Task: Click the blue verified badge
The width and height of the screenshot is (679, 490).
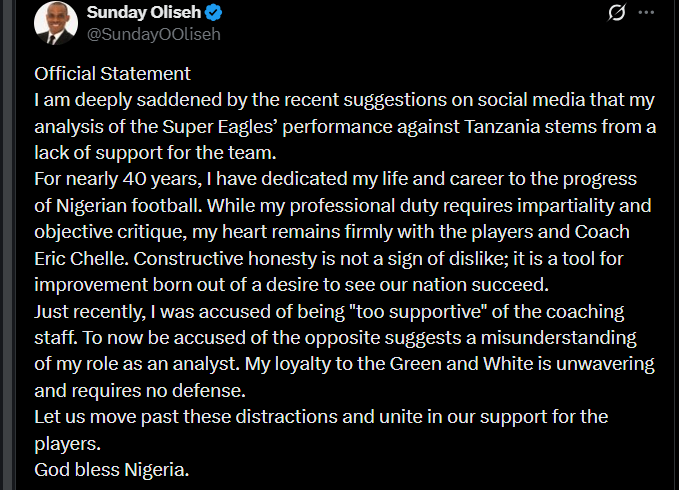Action: point(212,13)
